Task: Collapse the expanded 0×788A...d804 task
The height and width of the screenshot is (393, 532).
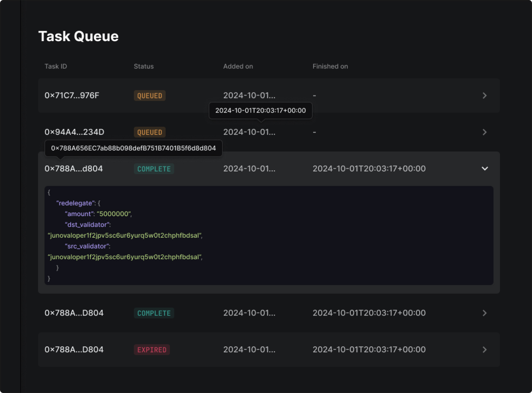Action: 485,169
